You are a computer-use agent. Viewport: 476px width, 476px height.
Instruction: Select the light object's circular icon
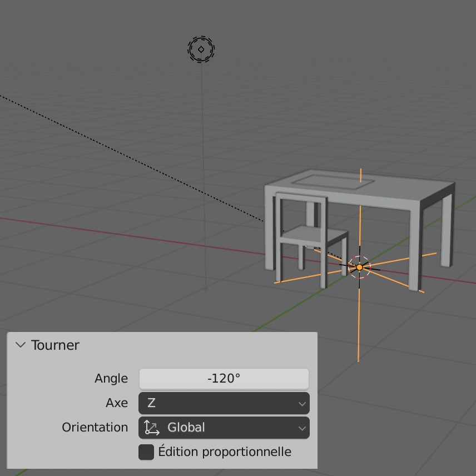[x=201, y=49]
